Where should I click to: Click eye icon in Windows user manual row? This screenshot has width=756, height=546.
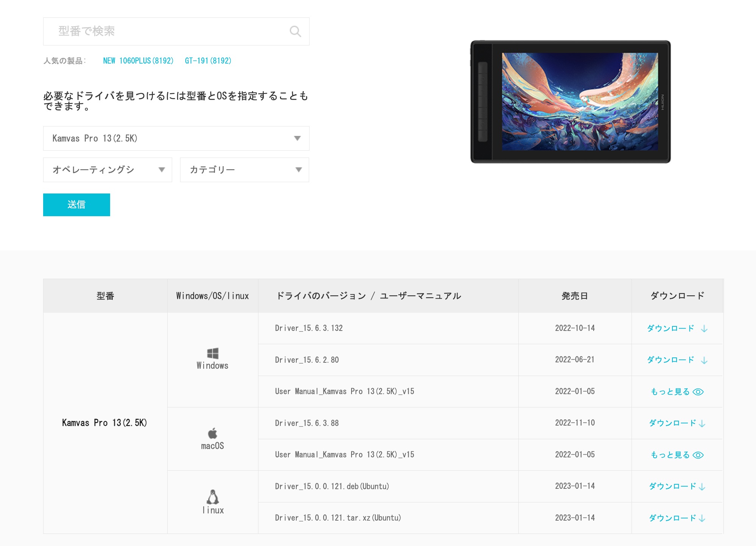pyautogui.click(x=698, y=392)
